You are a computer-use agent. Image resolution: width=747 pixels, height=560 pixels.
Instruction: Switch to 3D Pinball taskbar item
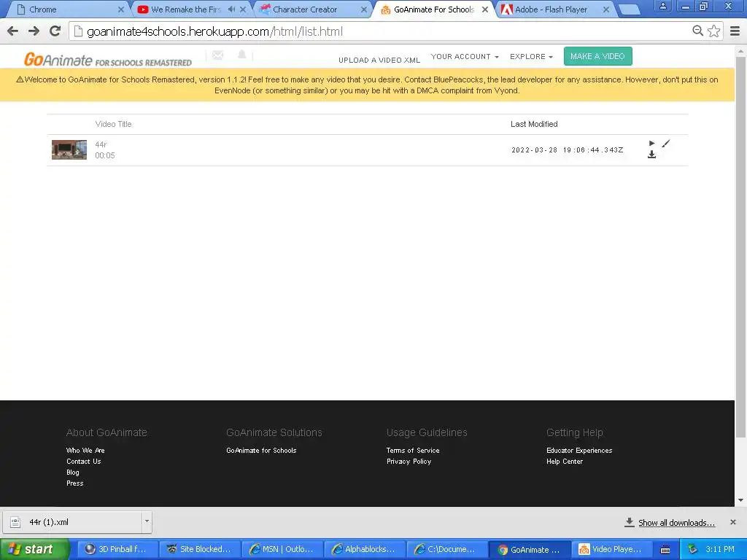point(116,549)
